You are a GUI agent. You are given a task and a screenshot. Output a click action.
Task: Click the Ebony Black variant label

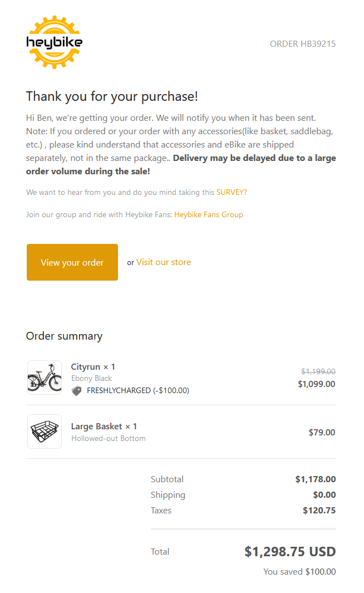coord(91,379)
